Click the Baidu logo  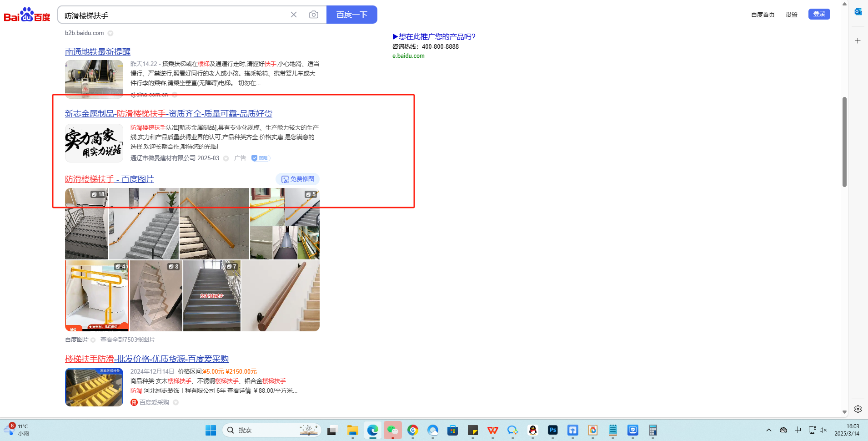tap(27, 15)
